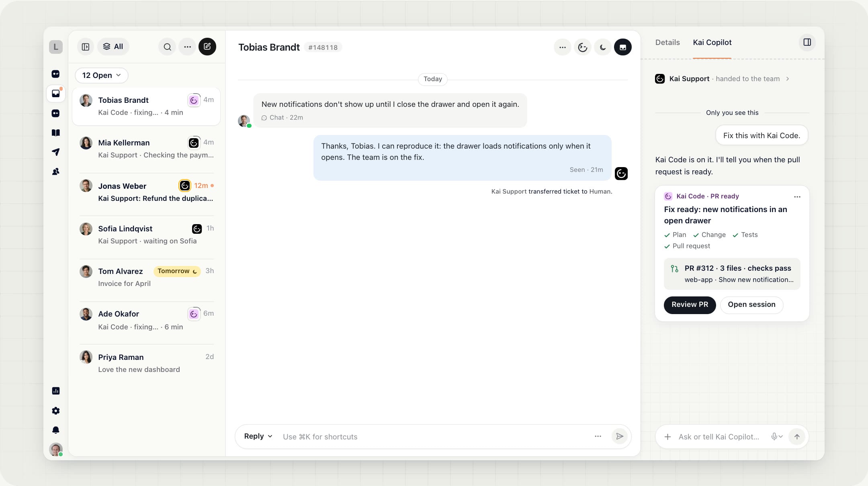Screen dimensions: 868x486
Task: Switch to the Details tab
Action: 667,43
